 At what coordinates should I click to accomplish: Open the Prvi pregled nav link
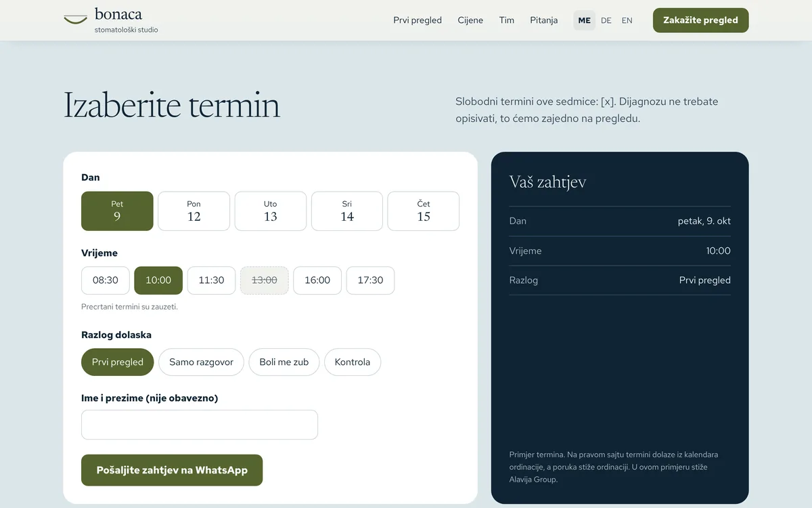pyautogui.click(x=418, y=20)
